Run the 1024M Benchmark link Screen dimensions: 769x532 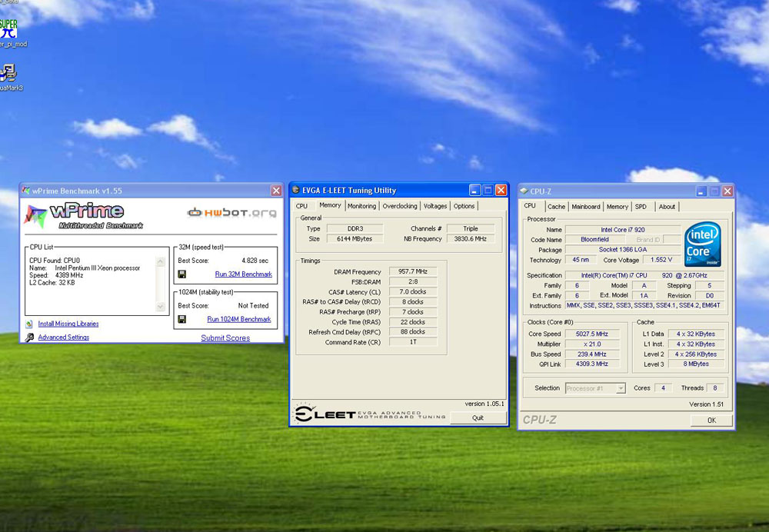[x=239, y=319]
